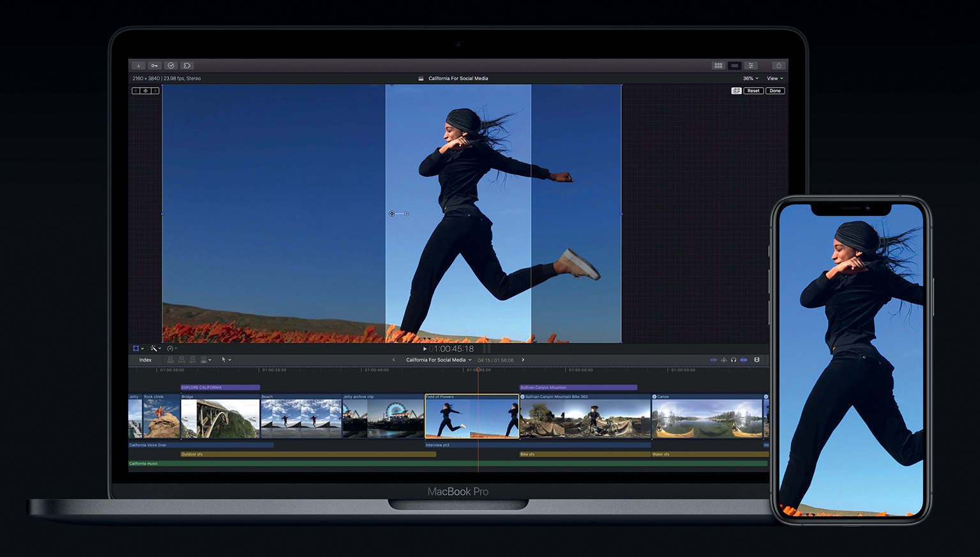
Task: Click the Reset button in viewer
Action: point(753,91)
